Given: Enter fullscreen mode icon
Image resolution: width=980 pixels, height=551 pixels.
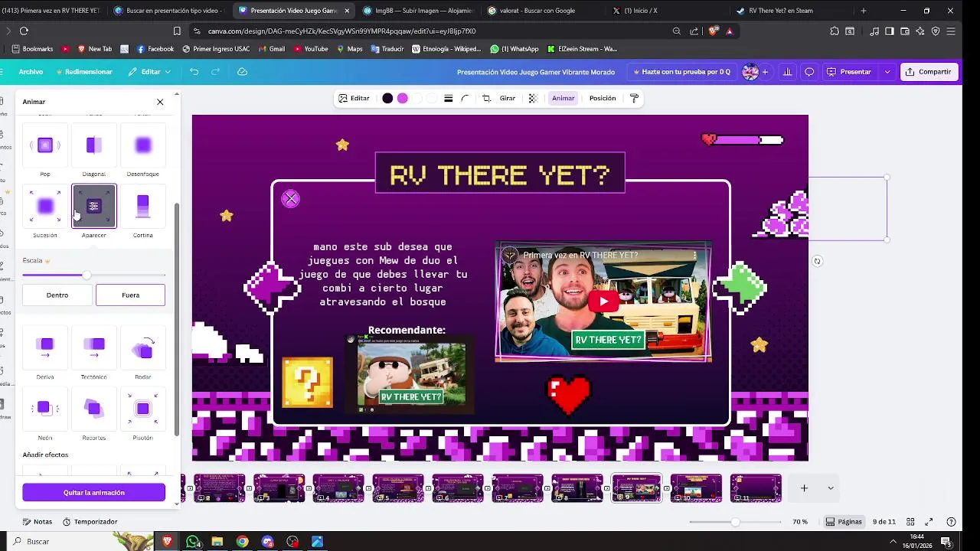Looking at the screenshot, I should 929,522.
